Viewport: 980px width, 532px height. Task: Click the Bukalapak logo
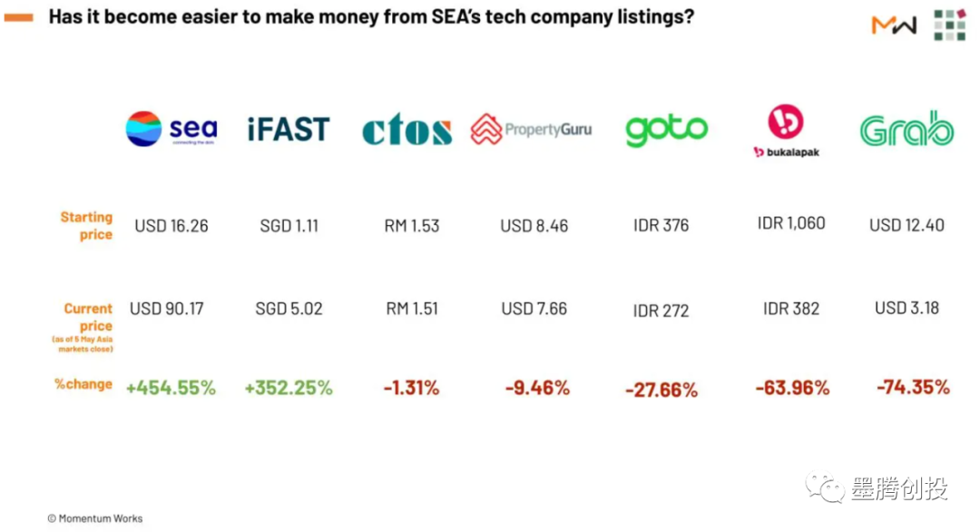(x=786, y=132)
